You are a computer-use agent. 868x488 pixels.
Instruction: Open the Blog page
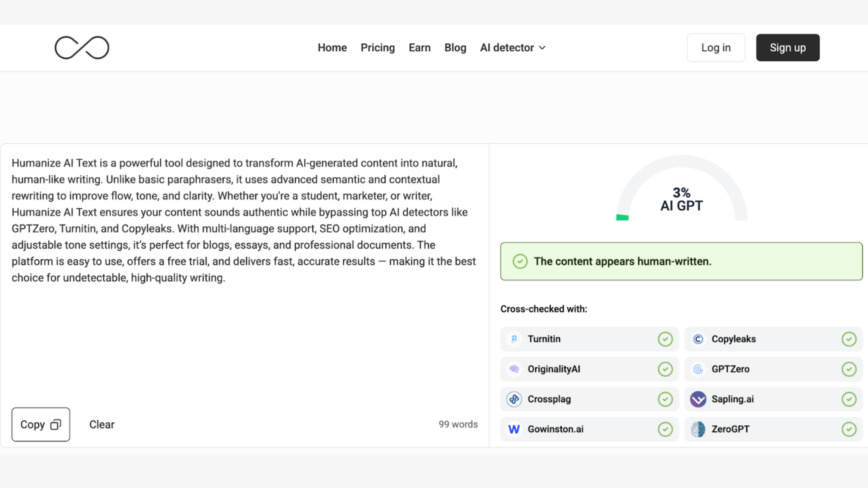[455, 47]
